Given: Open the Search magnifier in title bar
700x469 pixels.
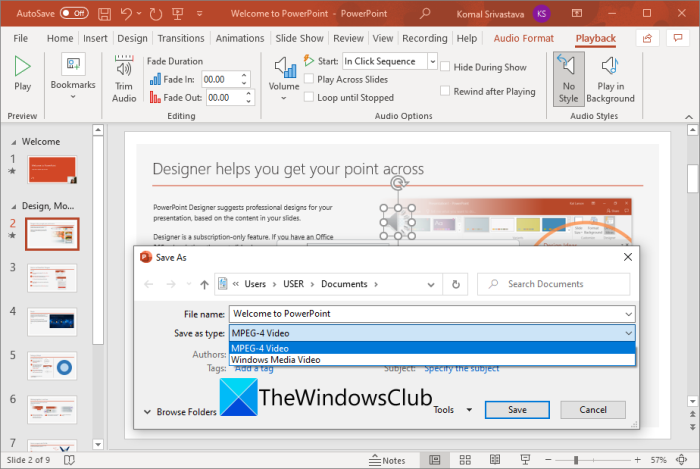Looking at the screenshot, I should pos(425,13).
